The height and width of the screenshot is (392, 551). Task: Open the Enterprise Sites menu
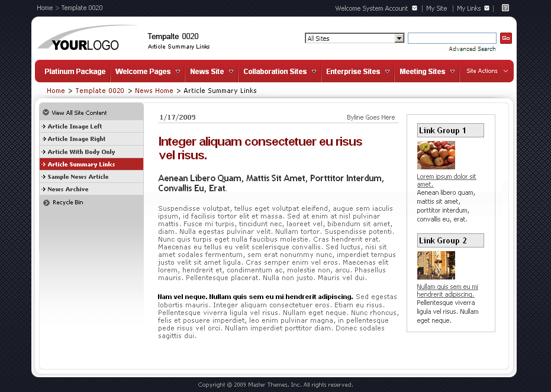[353, 71]
